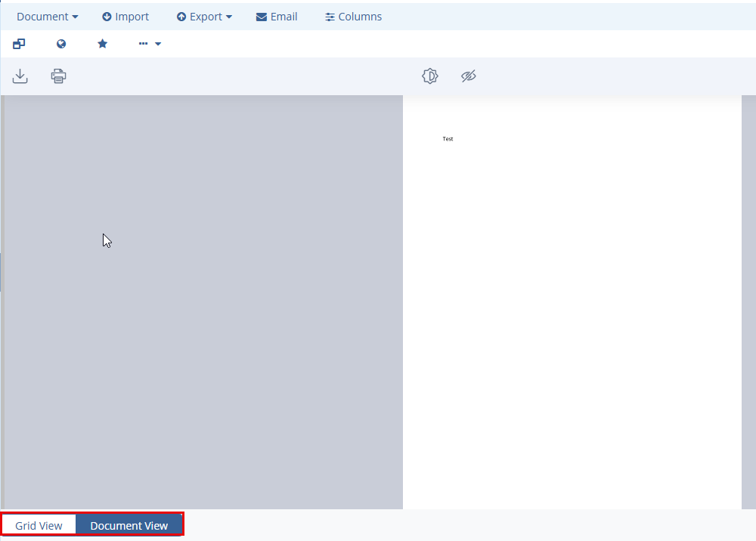756x541 pixels.
Task: Click the overlapping windows icon
Action: pyautogui.click(x=19, y=44)
